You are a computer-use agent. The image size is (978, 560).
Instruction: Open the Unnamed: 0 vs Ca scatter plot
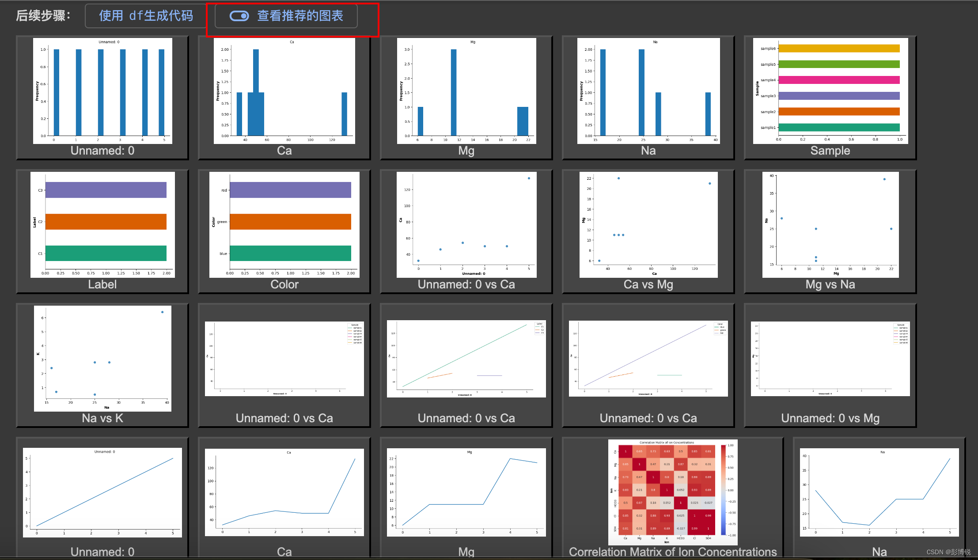[466, 225]
